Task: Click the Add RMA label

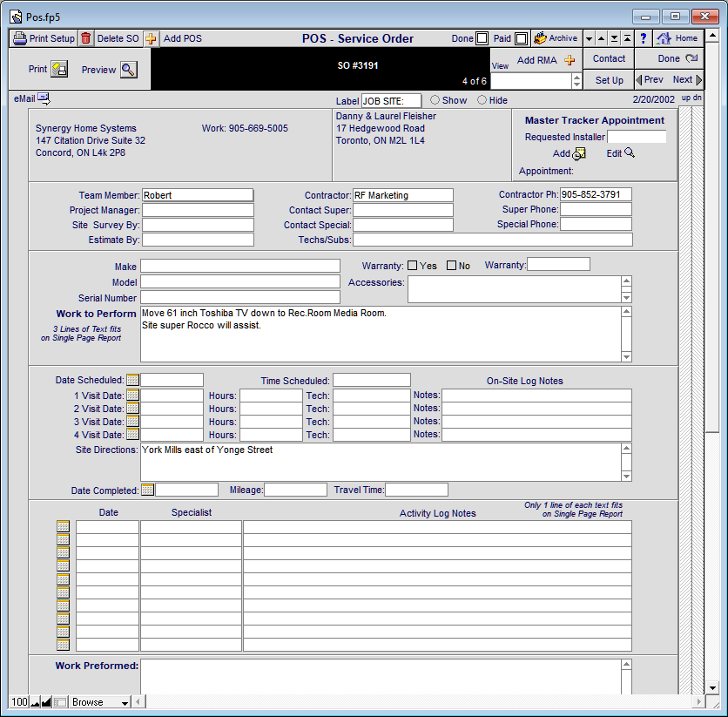Action: click(x=536, y=60)
